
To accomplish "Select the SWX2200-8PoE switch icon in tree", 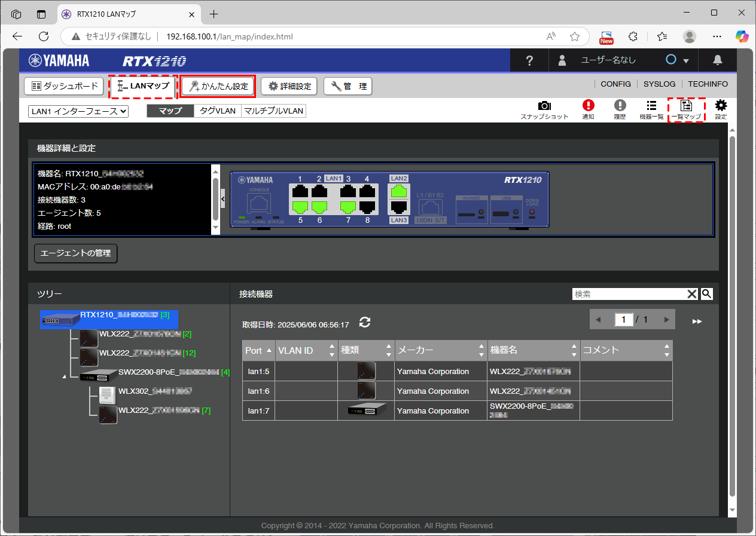I will point(98,375).
